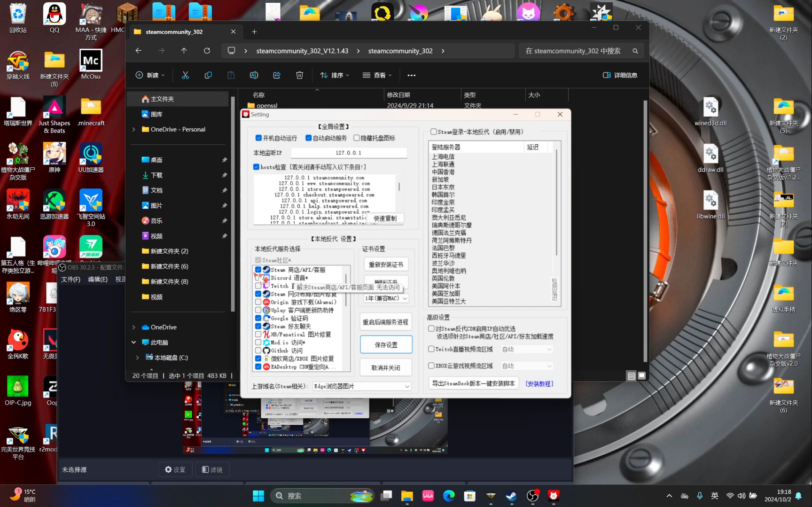Click the Cut icon in Explorer toolbar
The height and width of the screenshot is (507, 812).
(x=185, y=75)
